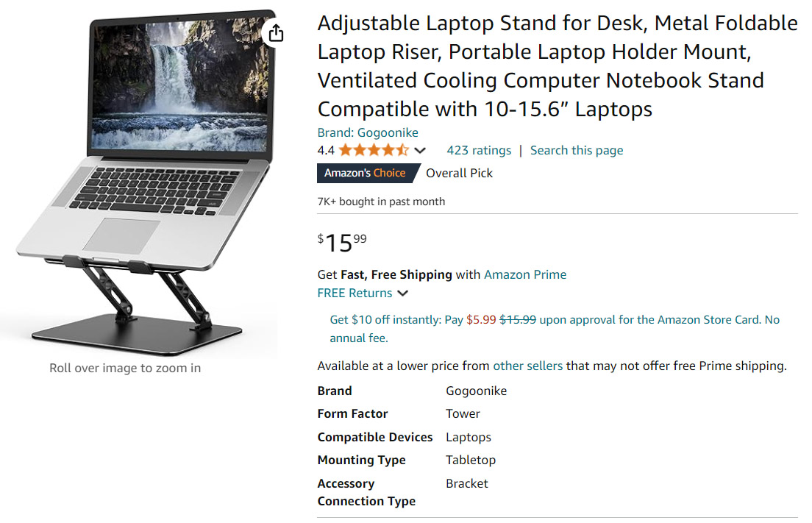
Task: Click the $15.99 price
Action: pyautogui.click(x=342, y=242)
